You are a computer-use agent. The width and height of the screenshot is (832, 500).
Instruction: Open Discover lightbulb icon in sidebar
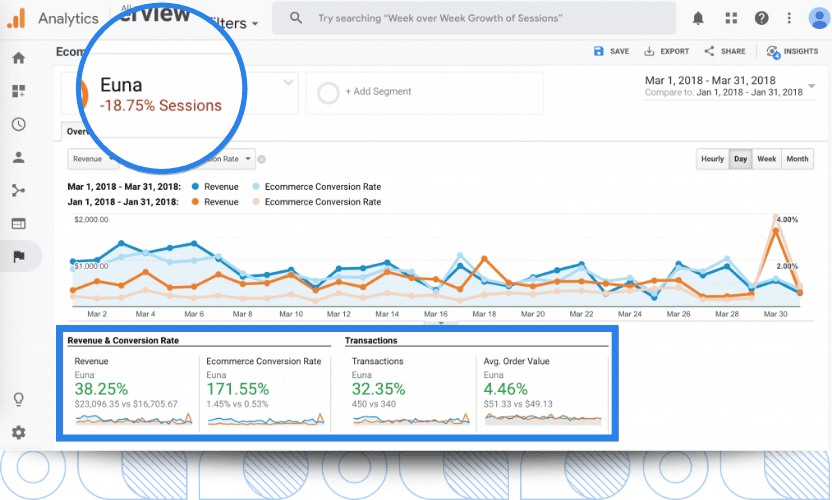(x=19, y=399)
